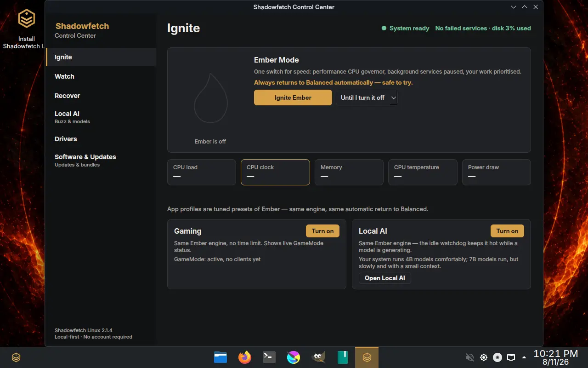Viewport: 588px width, 368px height.
Task: Click the System ready status indicator
Action: coord(406,28)
